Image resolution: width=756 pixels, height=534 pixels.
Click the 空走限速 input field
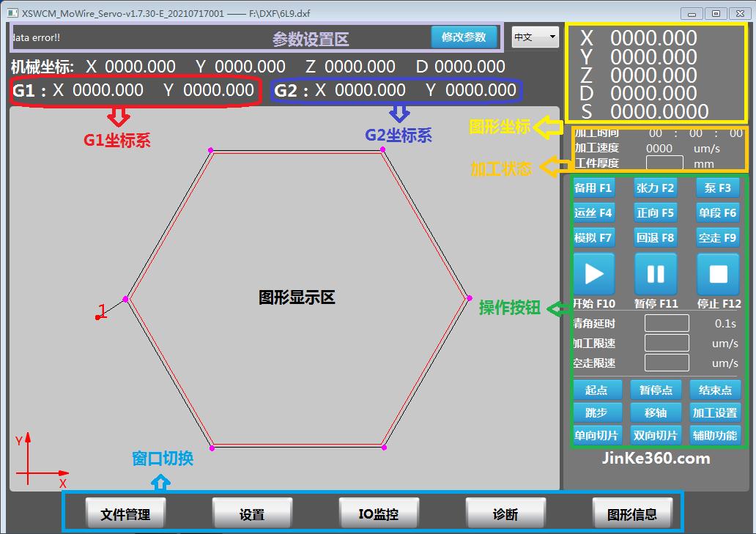(667, 363)
